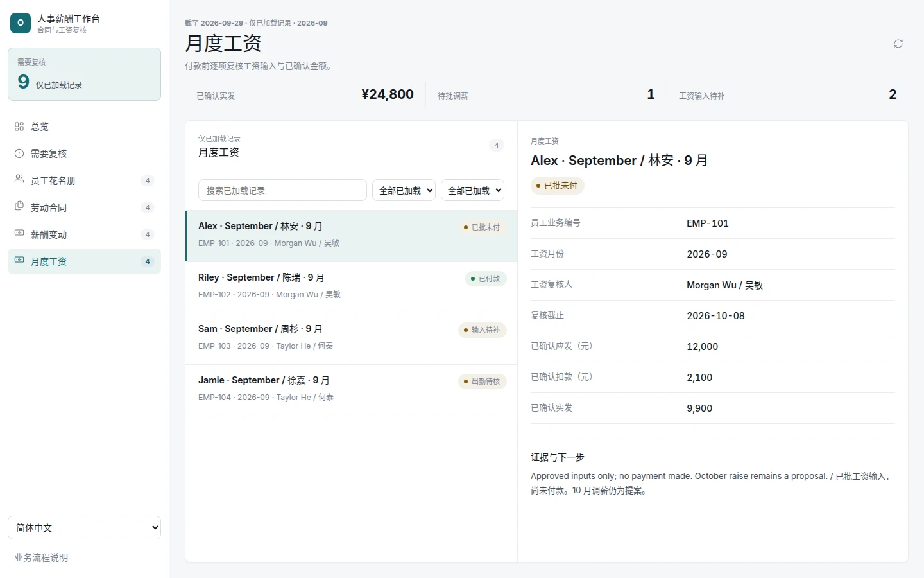This screenshot has width=924, height=578.
Task: Click the 证据与下一步 section heading
Action: (558, 457)
